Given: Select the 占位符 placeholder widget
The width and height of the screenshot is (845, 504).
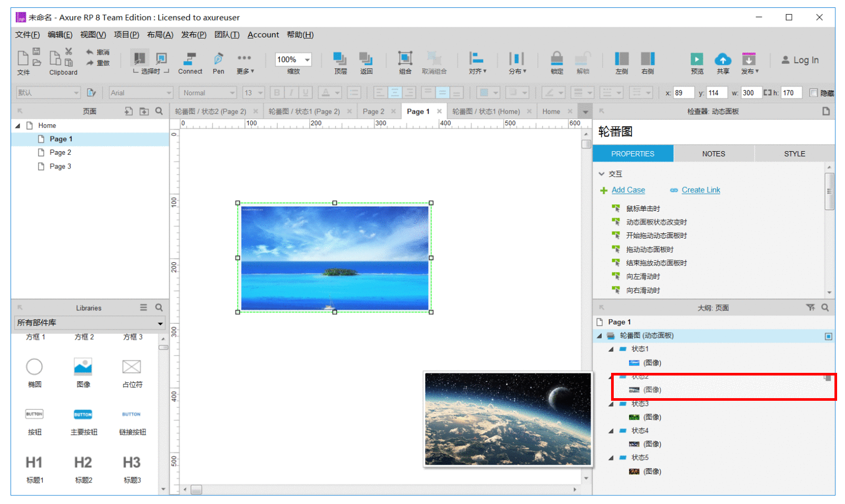Looking at the screenshot, I should point(132,372).
